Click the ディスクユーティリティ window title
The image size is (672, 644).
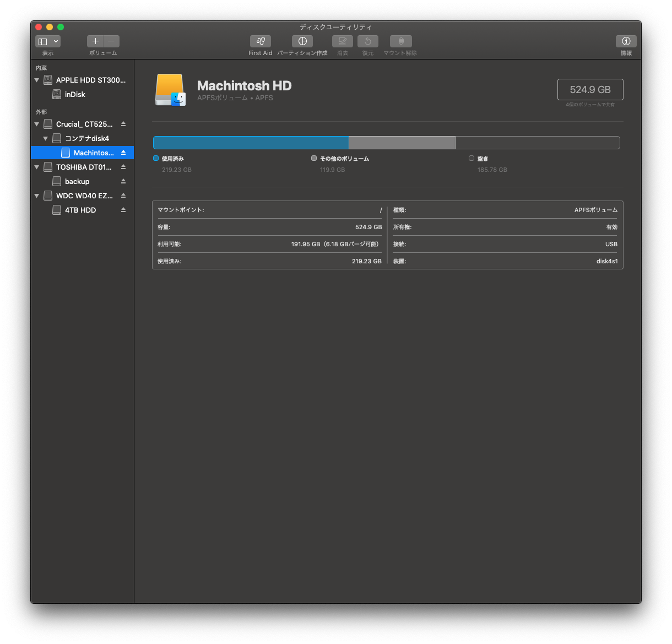335,27
